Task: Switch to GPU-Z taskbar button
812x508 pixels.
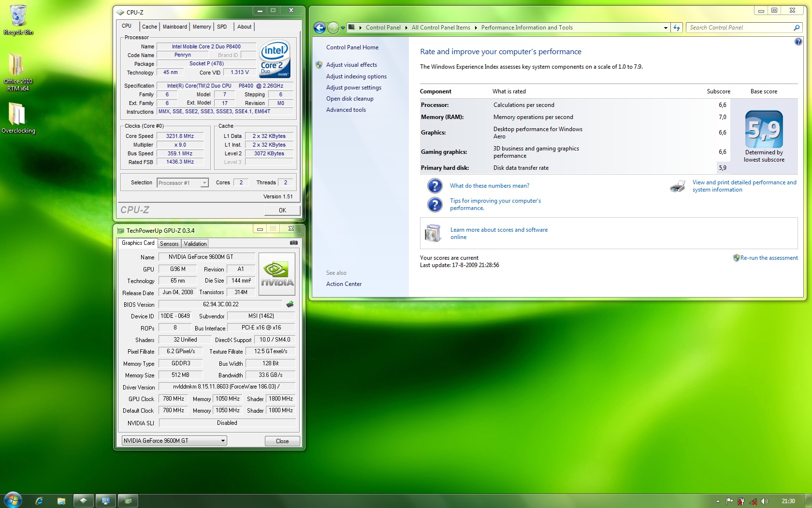Action: coord(128,501)
